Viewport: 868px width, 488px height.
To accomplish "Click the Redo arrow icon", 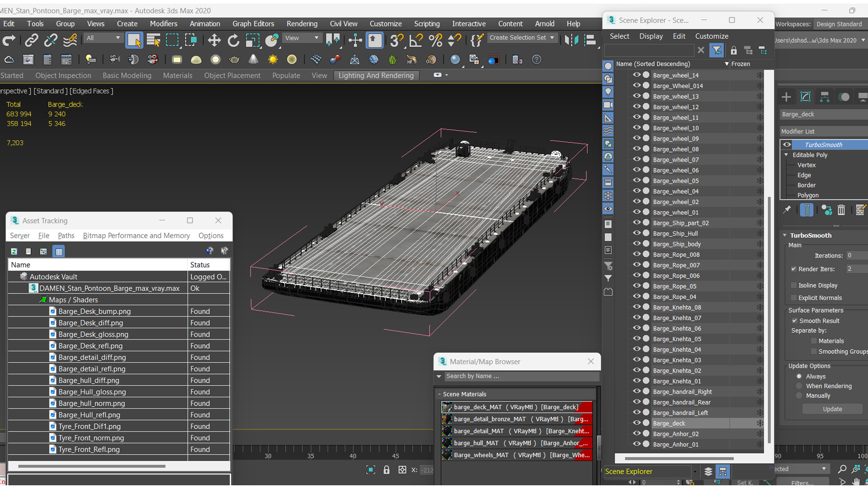I will (x=9, y=41).
